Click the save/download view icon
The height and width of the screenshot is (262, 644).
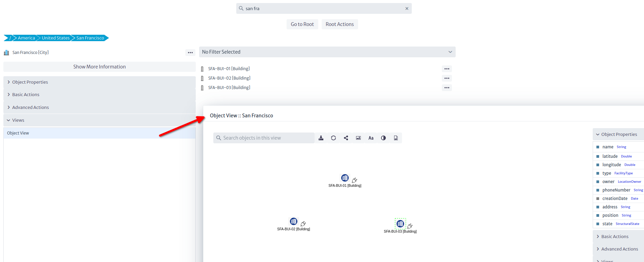pyautogui.click(x=321, y=138)
